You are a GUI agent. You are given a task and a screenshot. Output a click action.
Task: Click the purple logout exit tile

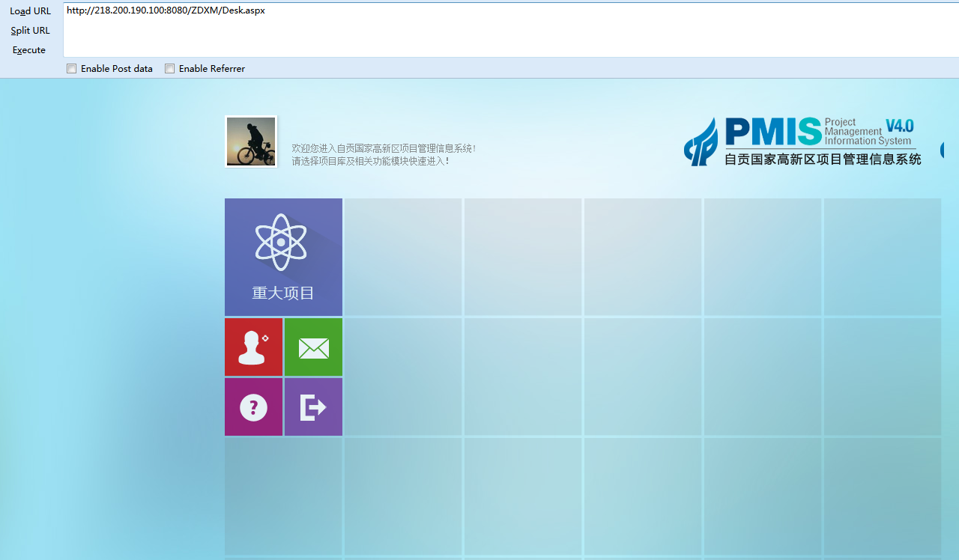coord(313,407)
